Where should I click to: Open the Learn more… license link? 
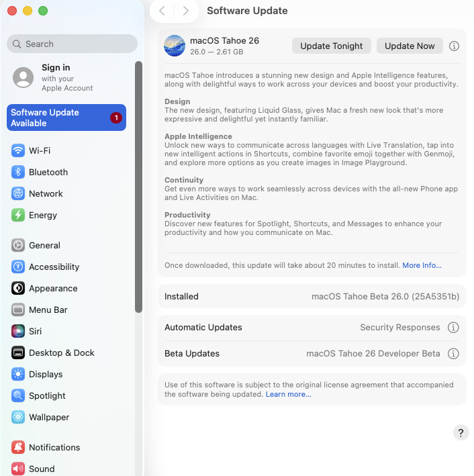point(288,394)
